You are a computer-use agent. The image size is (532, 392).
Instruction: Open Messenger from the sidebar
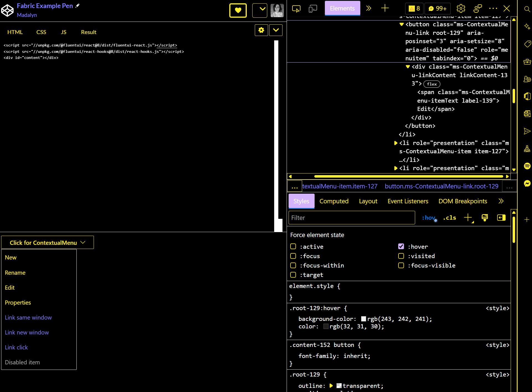527,183
